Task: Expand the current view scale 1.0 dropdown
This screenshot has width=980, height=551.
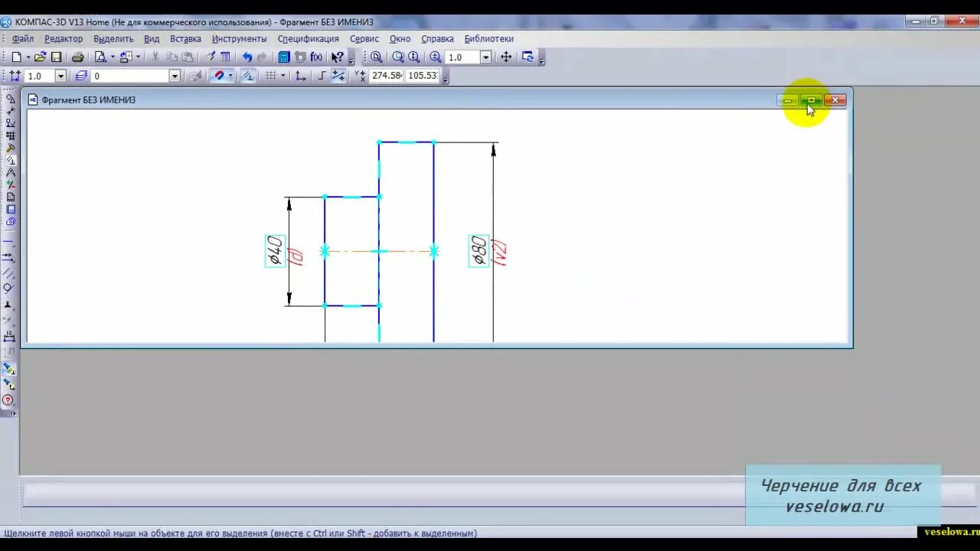Action: coord(60,76)
